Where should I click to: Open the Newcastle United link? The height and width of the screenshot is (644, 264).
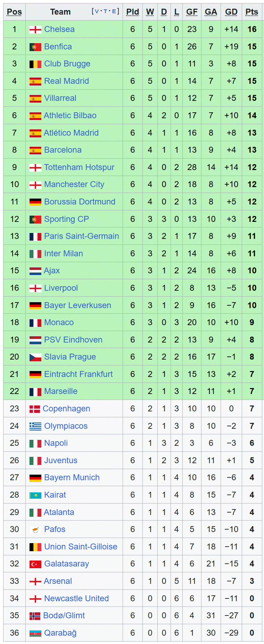click(76, 598)
